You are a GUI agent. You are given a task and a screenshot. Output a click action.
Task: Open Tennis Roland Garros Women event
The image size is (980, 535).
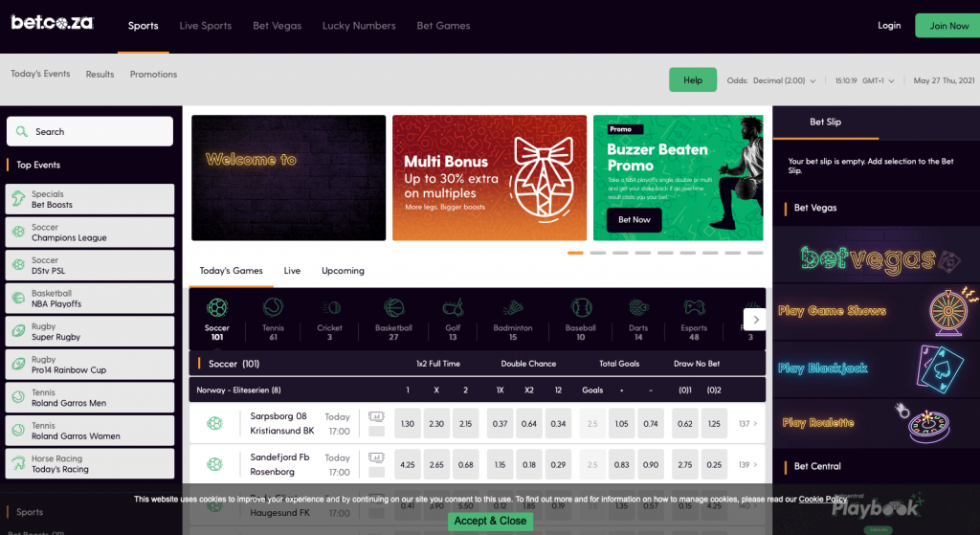tap(90, 432)
